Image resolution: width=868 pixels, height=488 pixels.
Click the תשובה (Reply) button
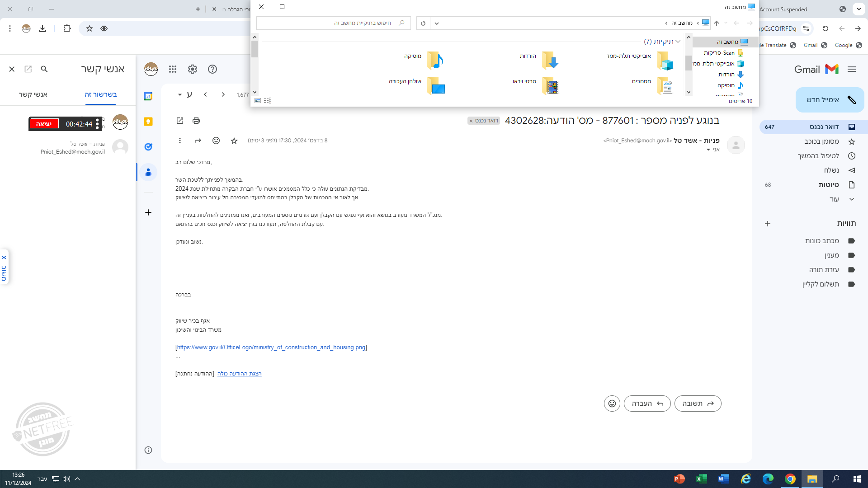tap(698, 404)
